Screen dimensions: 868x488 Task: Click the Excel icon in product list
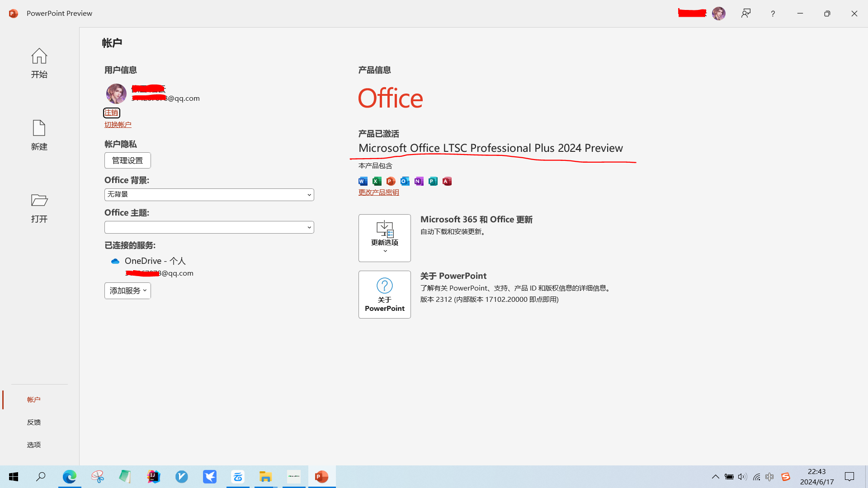tap(377, 181)
